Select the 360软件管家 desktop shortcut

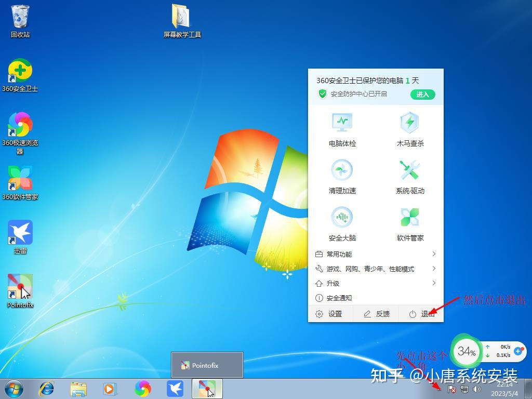click(x=20, y=183)
